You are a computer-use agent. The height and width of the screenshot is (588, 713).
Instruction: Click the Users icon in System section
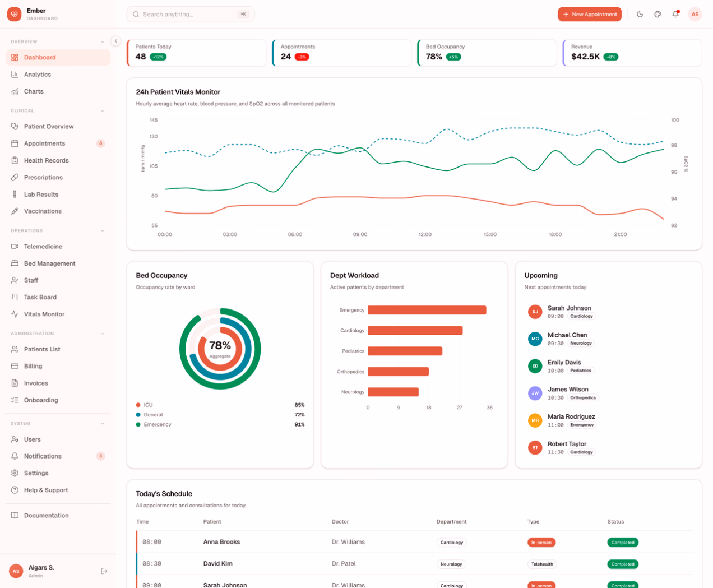tap(15, 439)
